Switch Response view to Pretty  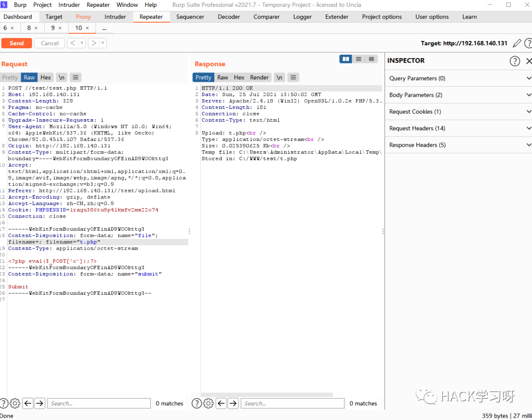[x=203, y=77]
